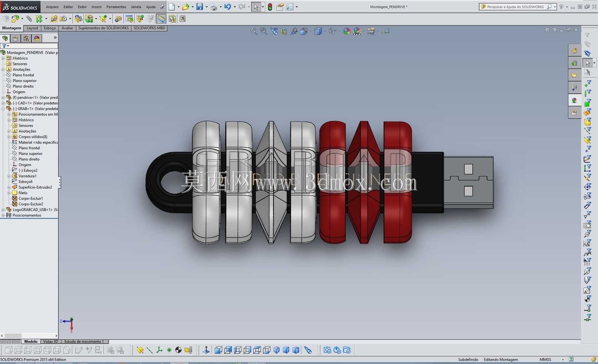
Task: Click the Capture 3D View camera icon
Action: click(x=327, y=350)
